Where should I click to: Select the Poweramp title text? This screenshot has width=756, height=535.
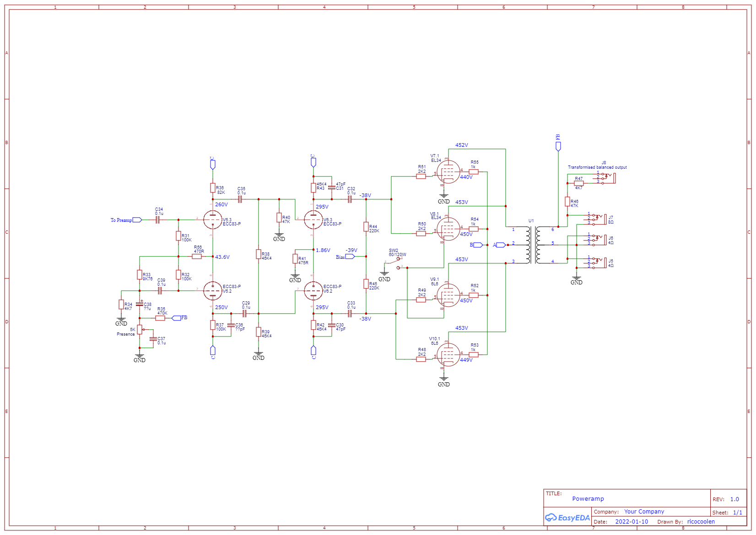[x=588, y=499]
